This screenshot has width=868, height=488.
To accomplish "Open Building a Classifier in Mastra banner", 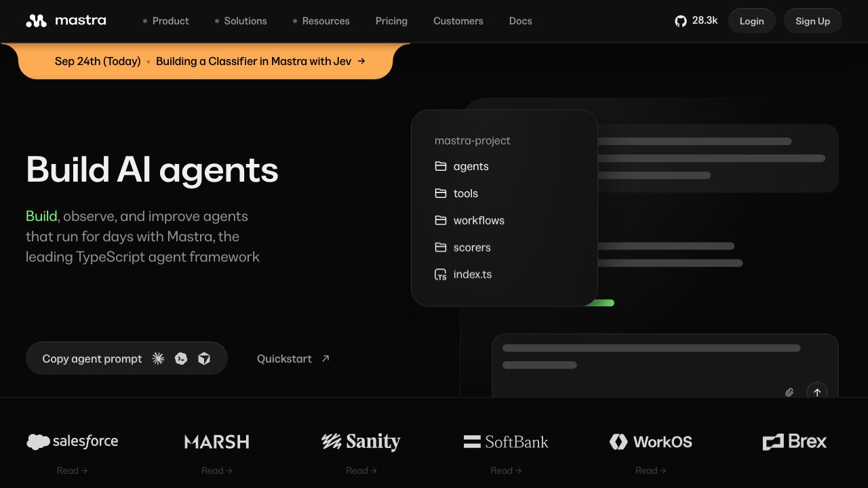I will (x=254, y=61).
